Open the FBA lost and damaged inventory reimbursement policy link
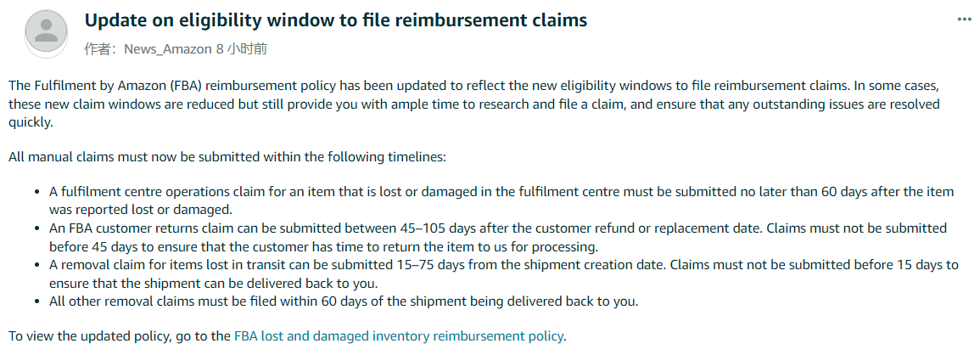The image size is (980, 355). [x=399, y=335]
